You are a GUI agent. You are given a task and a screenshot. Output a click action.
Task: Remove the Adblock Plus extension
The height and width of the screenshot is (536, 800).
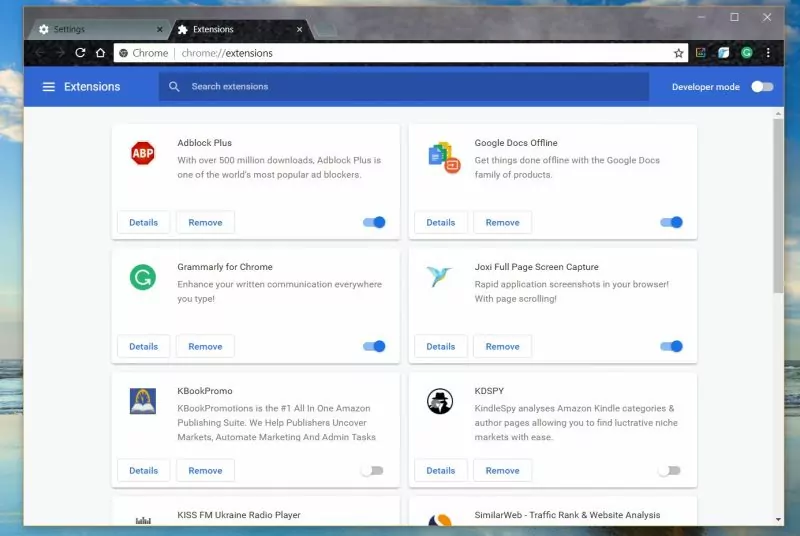click(x=205, y=222)
